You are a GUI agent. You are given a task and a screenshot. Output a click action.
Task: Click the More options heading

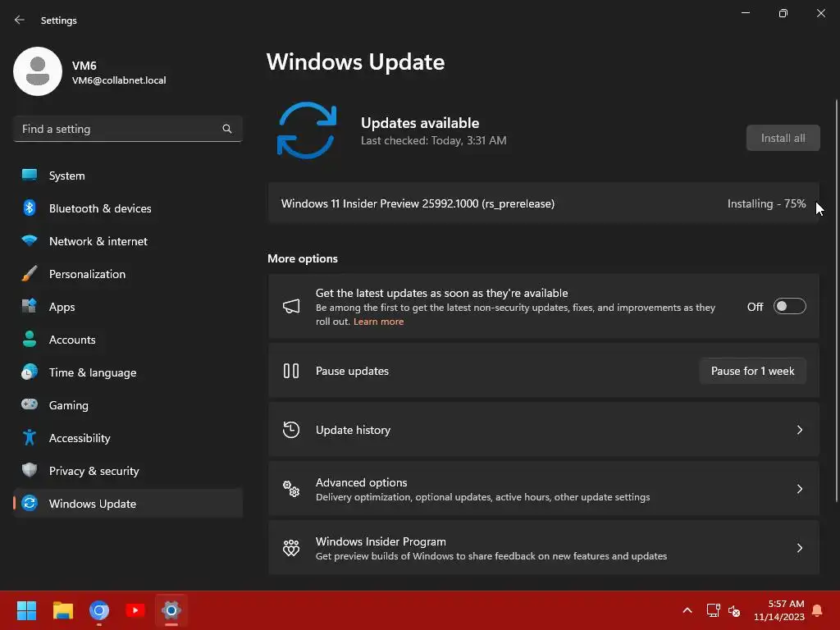[x=303, y=258]
